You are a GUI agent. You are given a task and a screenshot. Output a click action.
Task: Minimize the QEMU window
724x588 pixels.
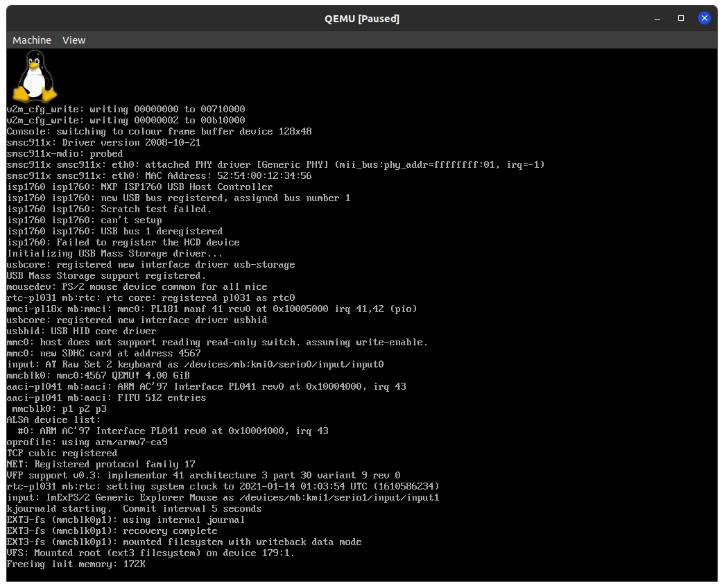(x=658, y=18)
